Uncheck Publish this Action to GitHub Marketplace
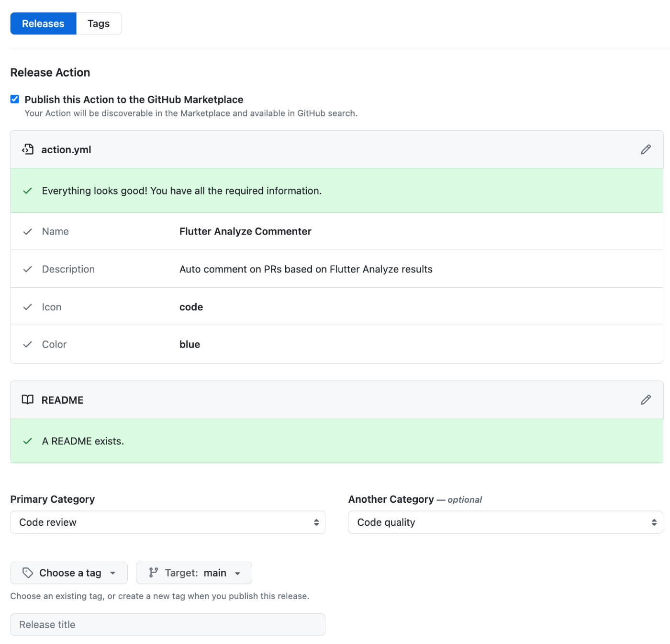The image size is (670, 644). (15, 99)
